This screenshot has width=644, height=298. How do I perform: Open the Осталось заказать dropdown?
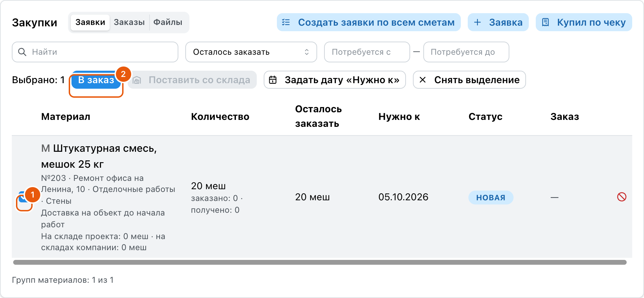click(x=251, y=52)
